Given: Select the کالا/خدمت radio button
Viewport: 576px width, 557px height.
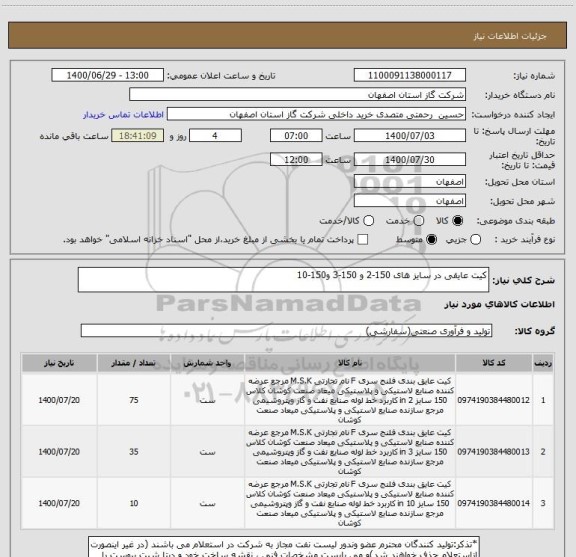Looking at the screenshot, I should (368, 221).
